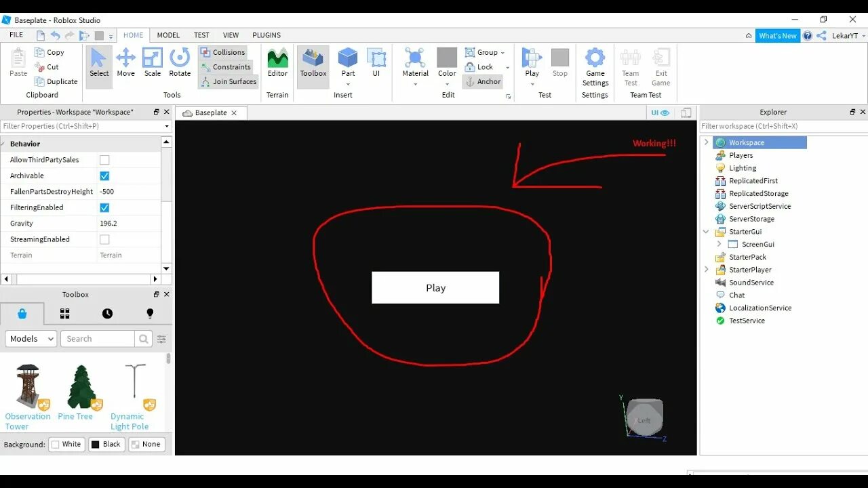Expand the StarterPlayer tree node
Viewport: 868px width, 488px height.
(x=706, y=270)
